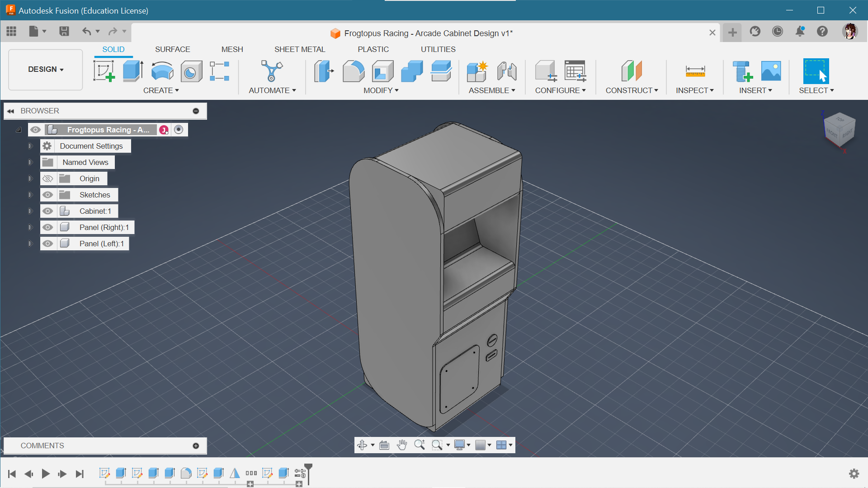Hide the Panel (Right):1 body
The height and width of the screenshot is (488, 868).
tap(47, 227)
